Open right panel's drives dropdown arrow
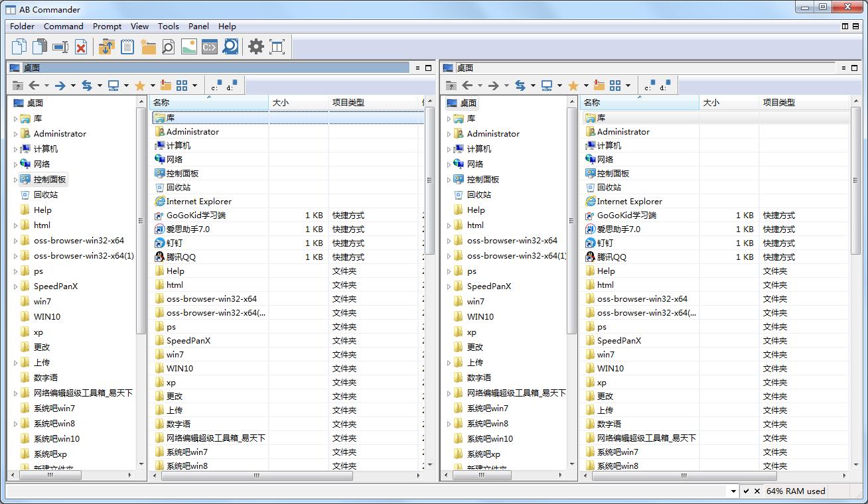The width and height of the screenshot is (868, 504). click(x=559, y=86)
